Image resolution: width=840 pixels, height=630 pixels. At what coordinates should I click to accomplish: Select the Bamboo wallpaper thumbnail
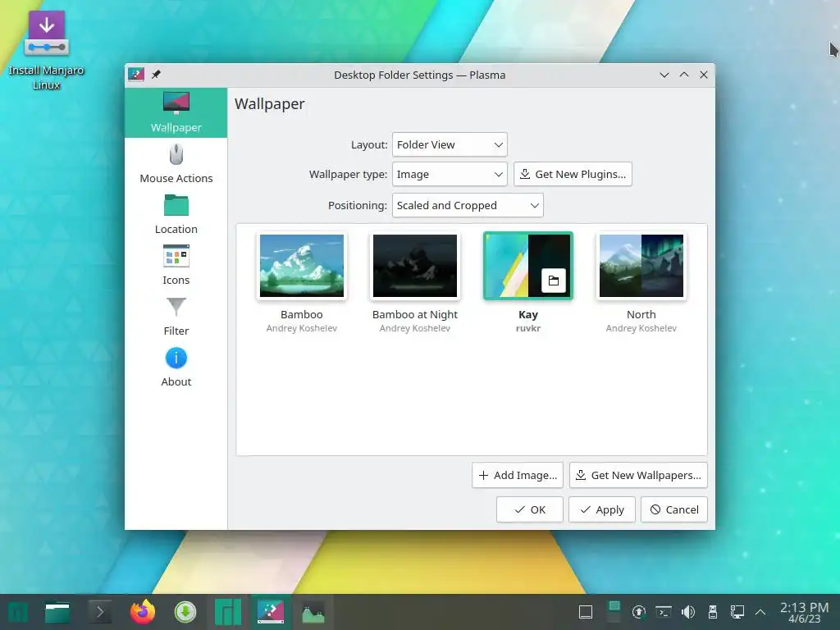pos(302,266)
